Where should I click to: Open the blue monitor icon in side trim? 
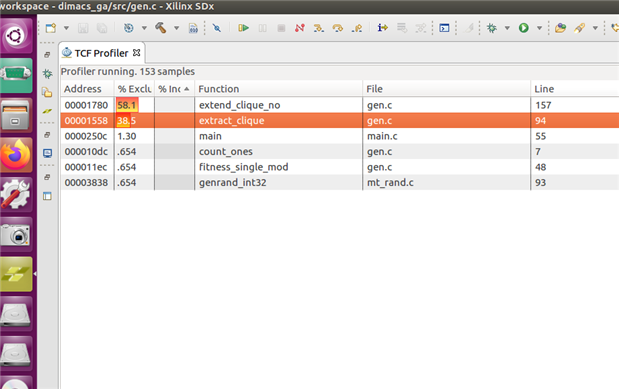click(x=47, y=153)
